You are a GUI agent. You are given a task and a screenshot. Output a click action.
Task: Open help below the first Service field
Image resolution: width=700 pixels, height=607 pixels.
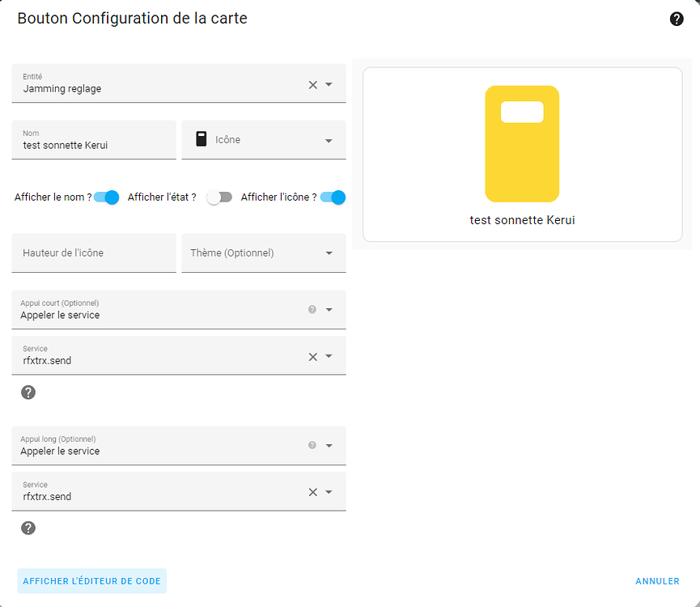[x=28, y=392]
